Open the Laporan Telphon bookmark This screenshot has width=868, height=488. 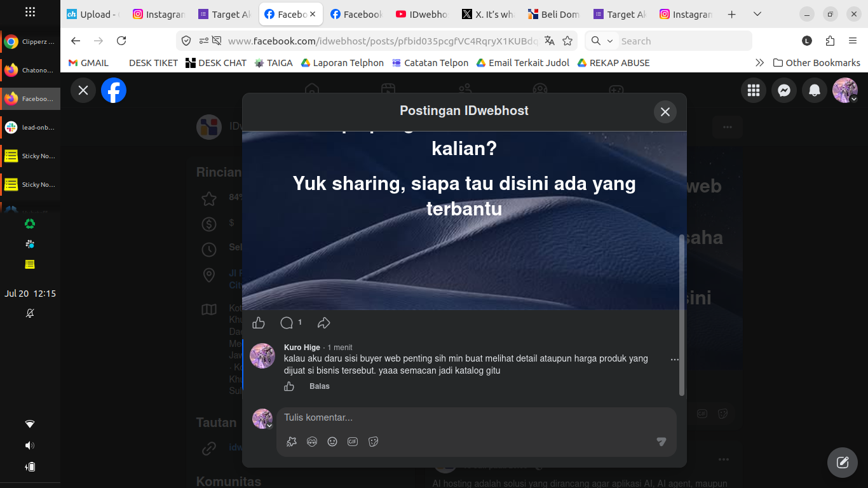point(342,63)
